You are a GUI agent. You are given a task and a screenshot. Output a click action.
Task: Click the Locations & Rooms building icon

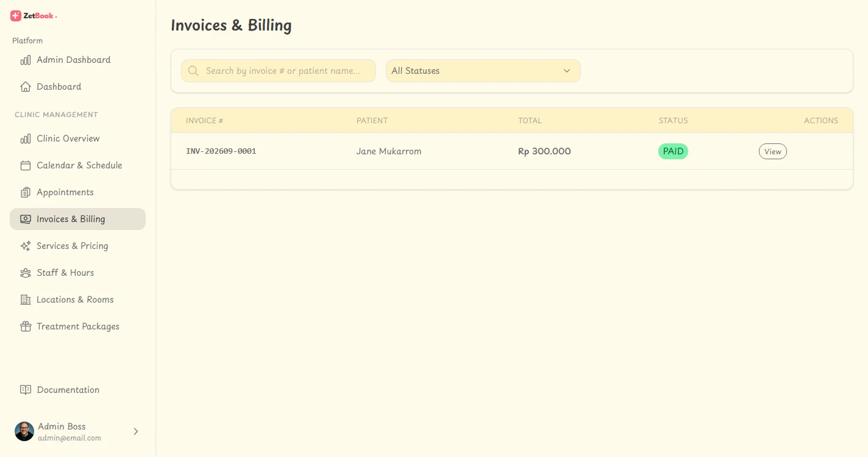[x=26, y=300]
